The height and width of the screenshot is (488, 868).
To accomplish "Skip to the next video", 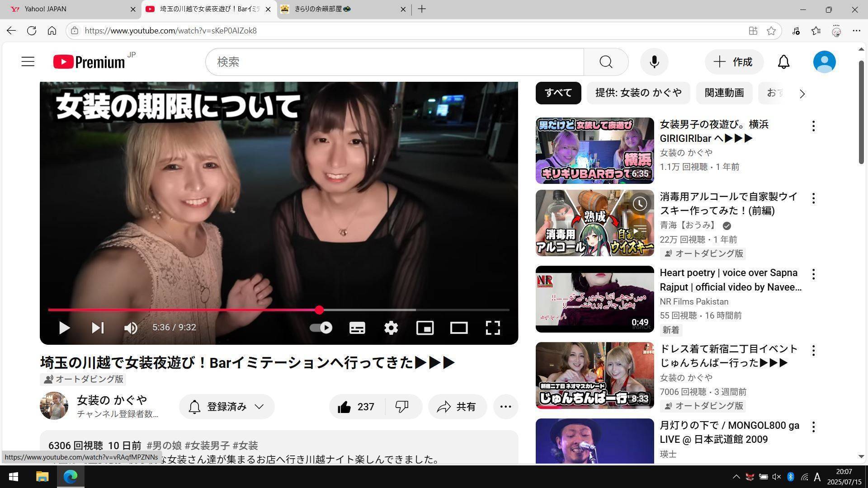I will coord(98,328).
